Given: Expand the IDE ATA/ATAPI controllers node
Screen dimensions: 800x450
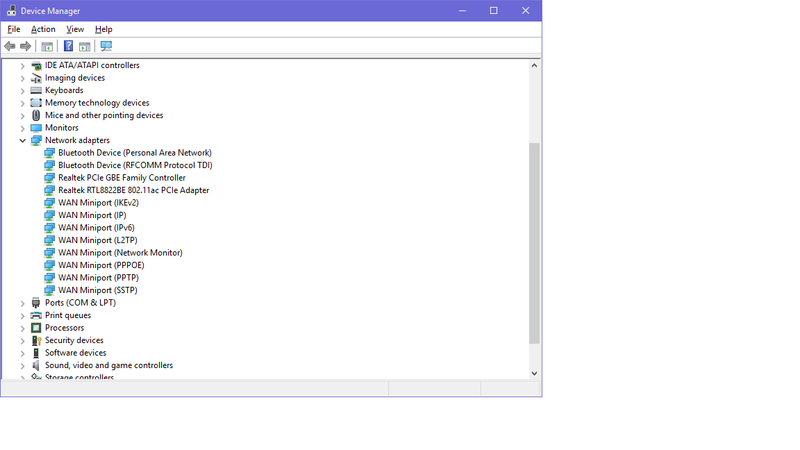Looking at the screenshot, I should 22,66.
